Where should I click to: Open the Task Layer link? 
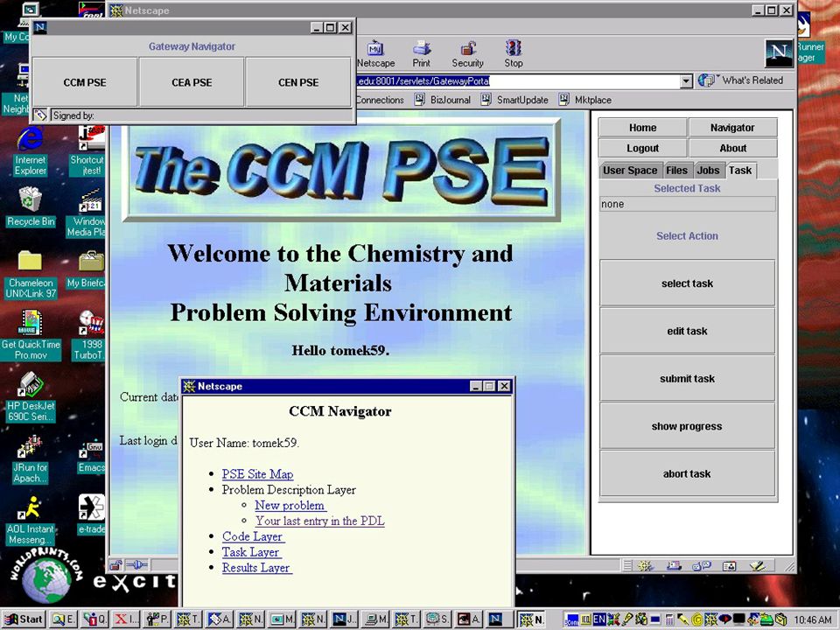(x=251, y=552)
